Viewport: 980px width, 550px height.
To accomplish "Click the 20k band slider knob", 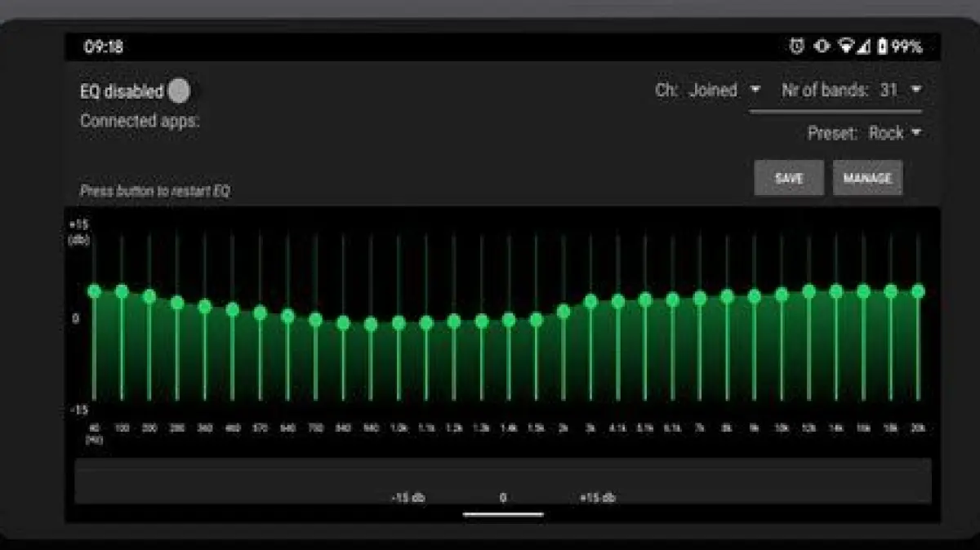I will [x=918, y=291].
